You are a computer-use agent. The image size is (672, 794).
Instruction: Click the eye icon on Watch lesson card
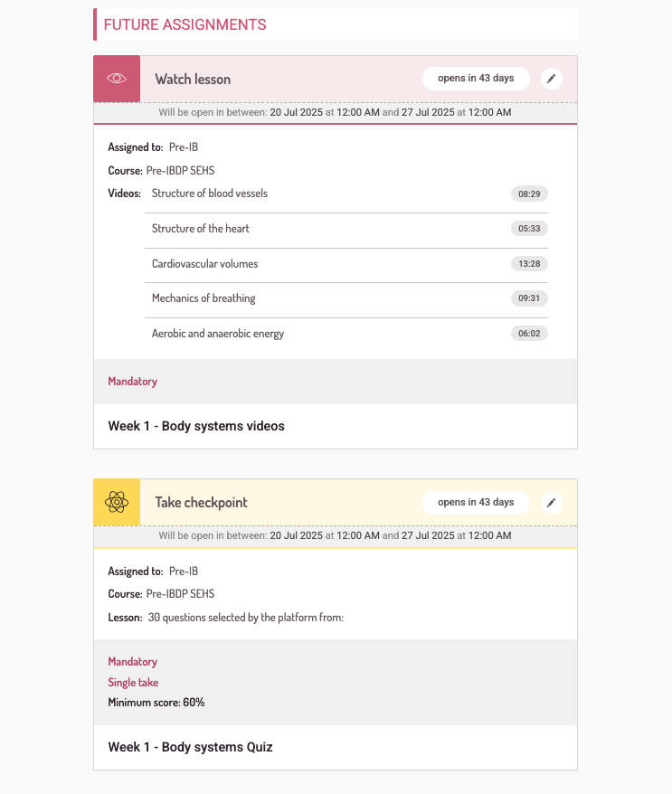[x=117, y=79]
